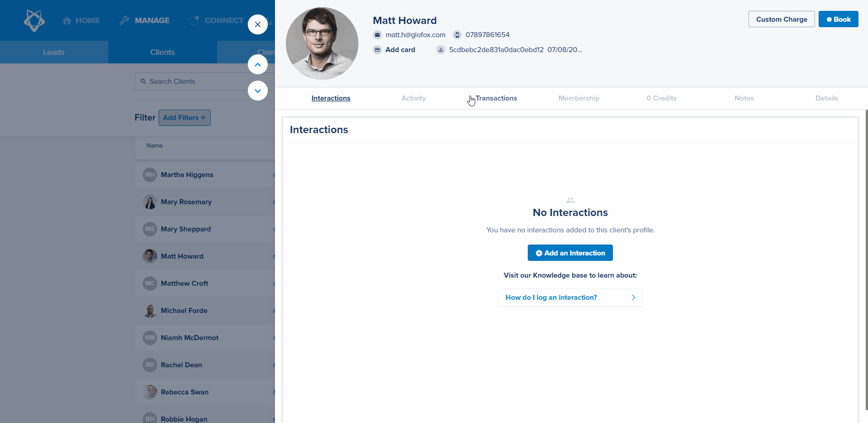
Task: Switch to the Membership tab
Action: coord(579,98)
